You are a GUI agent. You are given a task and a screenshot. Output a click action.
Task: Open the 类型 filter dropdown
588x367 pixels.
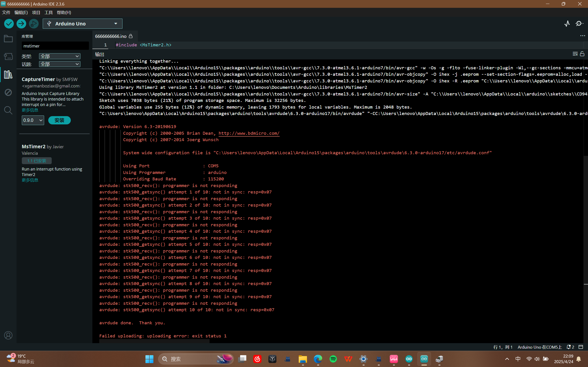[x=60, y=56]
